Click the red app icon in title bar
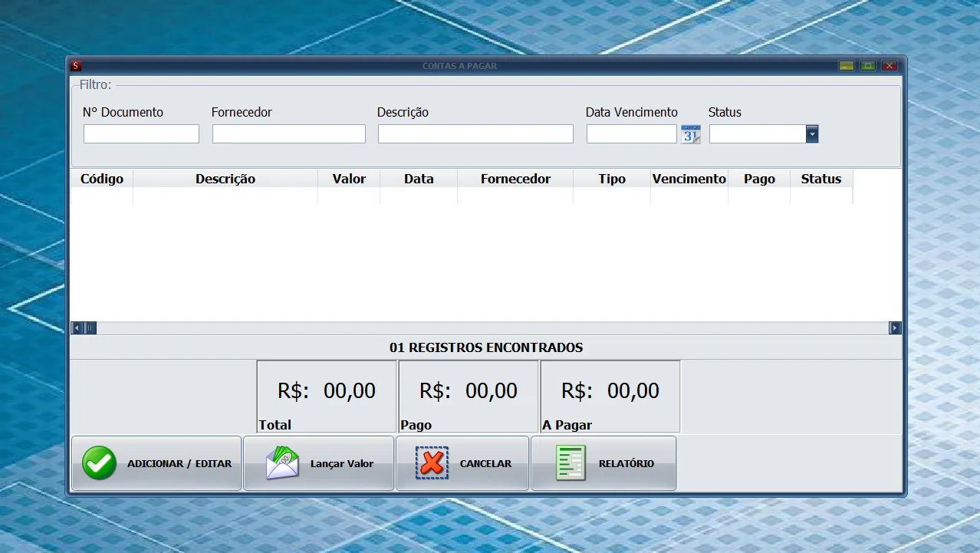Image resolution: width=980 pixels, height=553 pixels. (x=75, y=66)
